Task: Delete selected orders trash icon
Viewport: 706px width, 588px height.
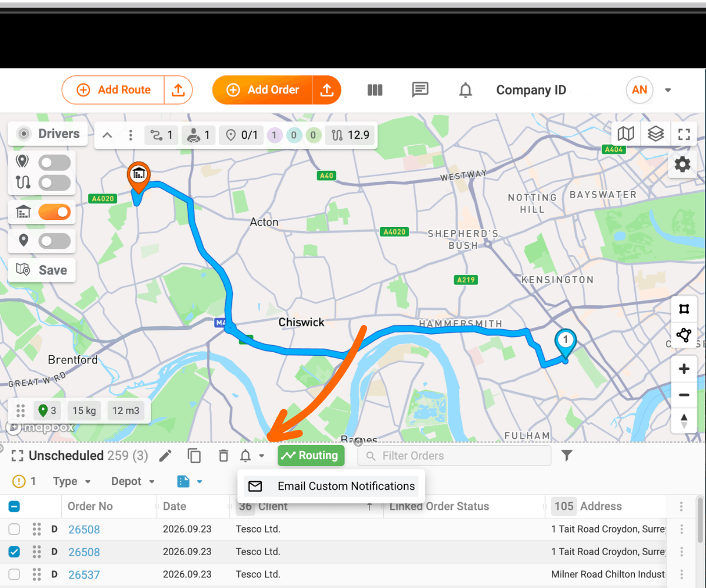Action: 223,456
